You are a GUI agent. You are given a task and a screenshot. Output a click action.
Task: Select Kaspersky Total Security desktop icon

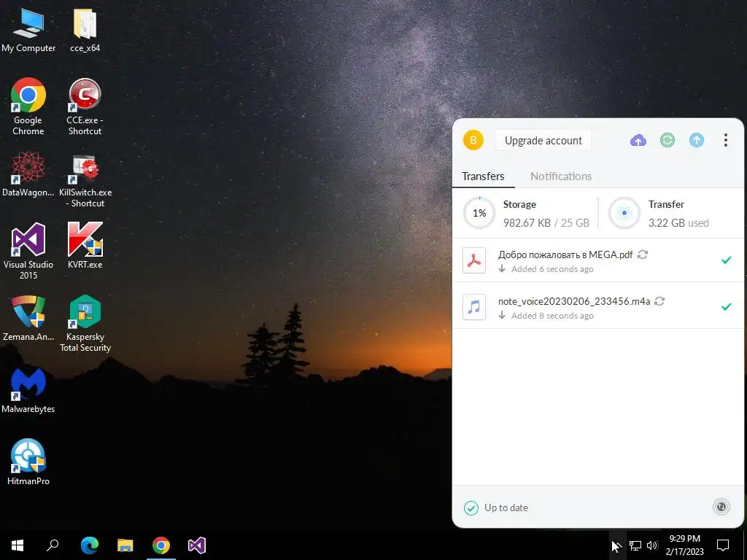85,324
